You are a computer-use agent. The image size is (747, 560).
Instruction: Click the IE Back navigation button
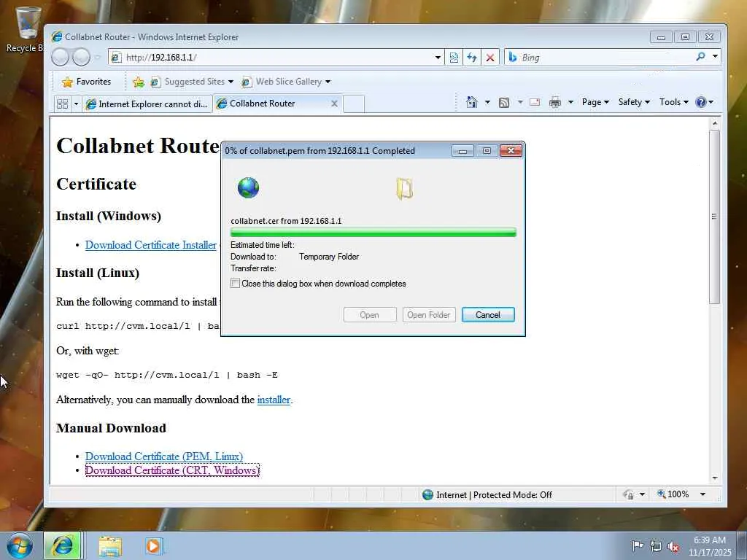pos(60,57)
